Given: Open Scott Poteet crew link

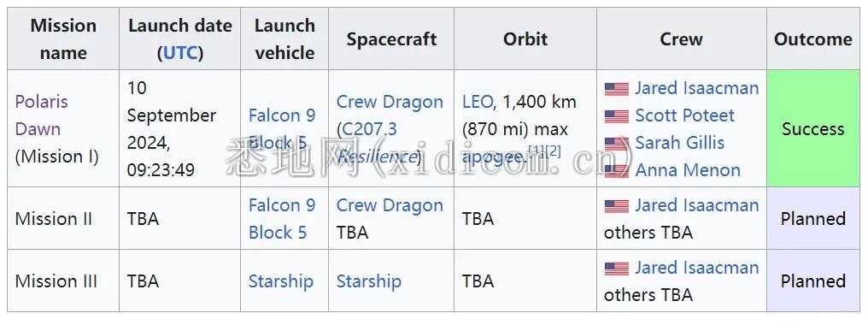Looking at the screenshot, I should (685, 115).
